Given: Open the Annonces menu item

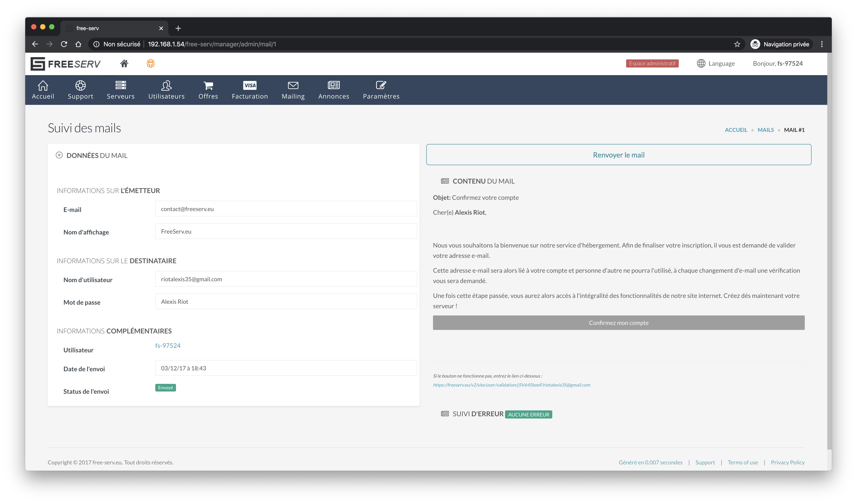Looking at the screenshot, I should click(x=334, y=90).
